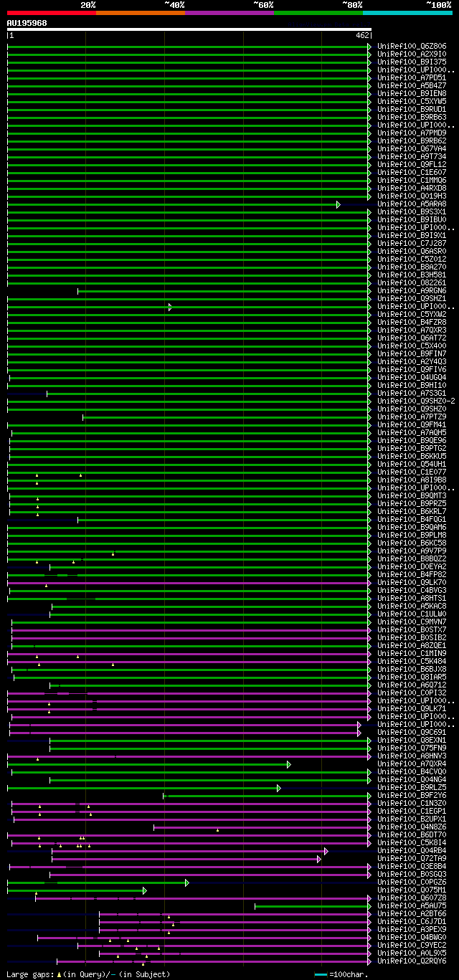Select hit label UniRef100_A4RXD8

click(x=412, y=188)
